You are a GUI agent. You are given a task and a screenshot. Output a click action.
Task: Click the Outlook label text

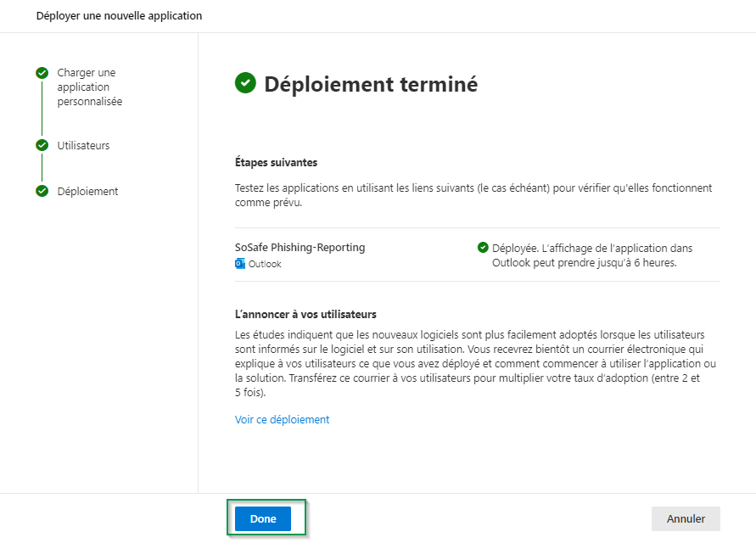pyautogui.click(x=265, y=264)
